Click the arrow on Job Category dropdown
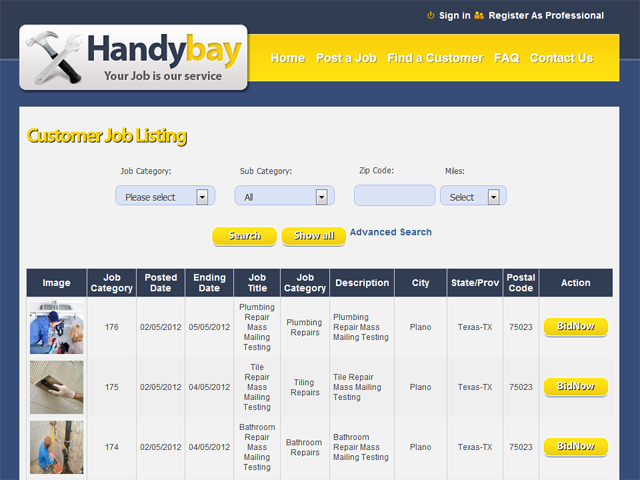Viewport: 640px width, 480px height. (x=202, y=197)
